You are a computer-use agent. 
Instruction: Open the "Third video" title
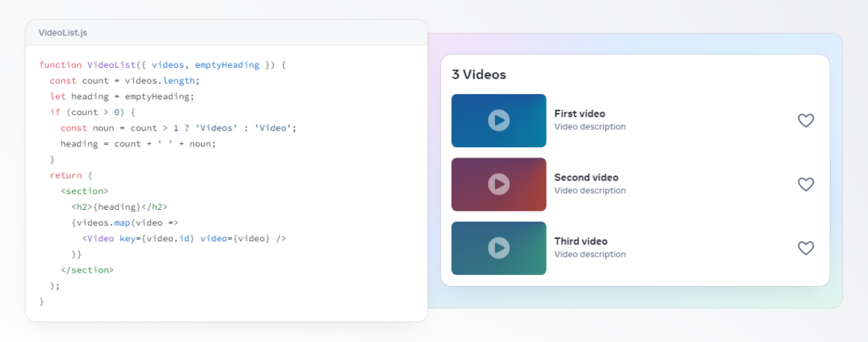[x=581, y=241]
